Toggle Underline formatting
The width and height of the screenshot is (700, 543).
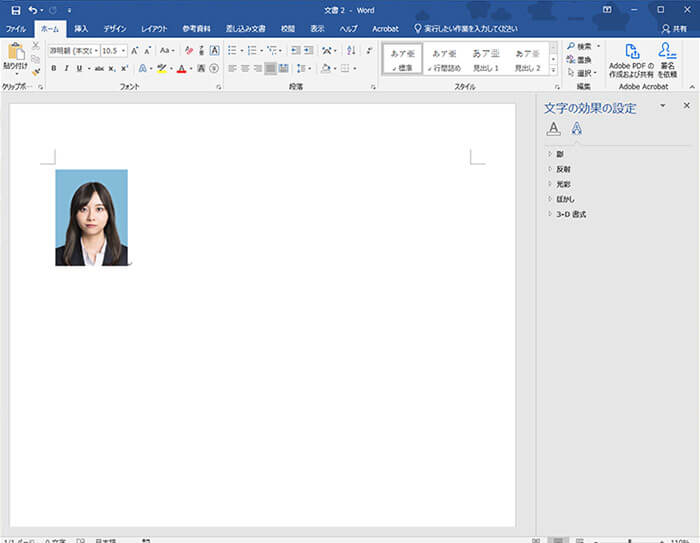pos(79,68)
